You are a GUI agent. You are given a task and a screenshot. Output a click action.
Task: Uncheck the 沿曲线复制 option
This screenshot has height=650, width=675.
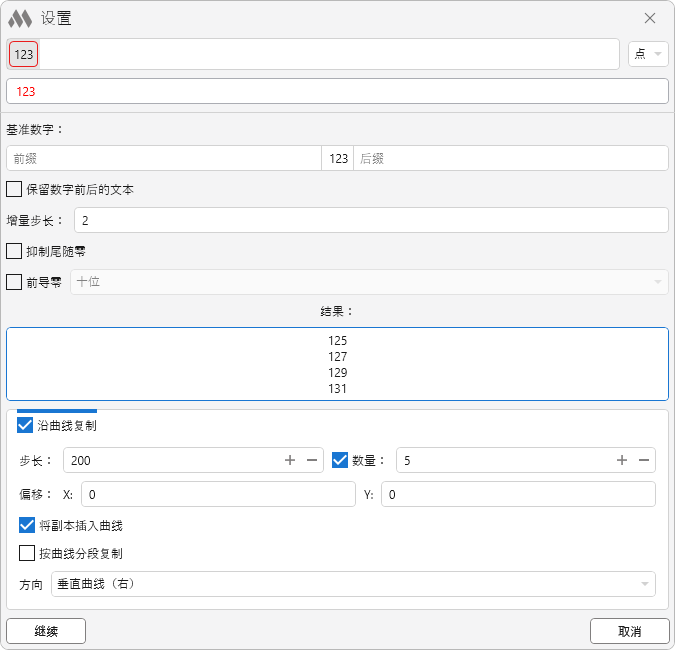[26, 426]
